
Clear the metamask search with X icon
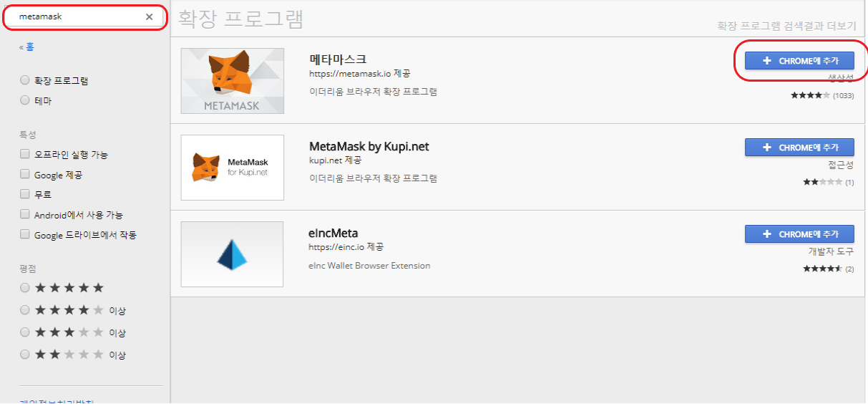149,17
